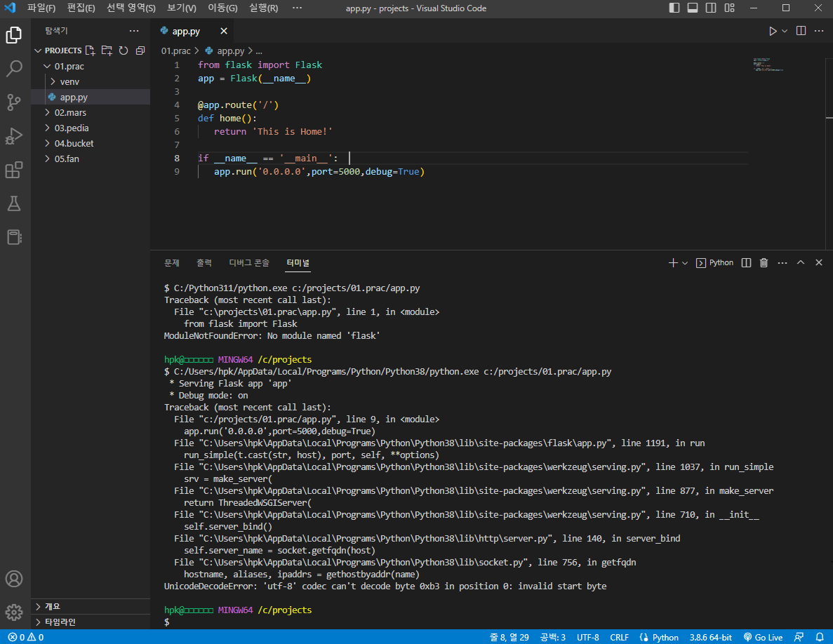The height and width of the screenshot is (644, 833).
Task: Toggle secondary side bar layout button
Action: 711,8
